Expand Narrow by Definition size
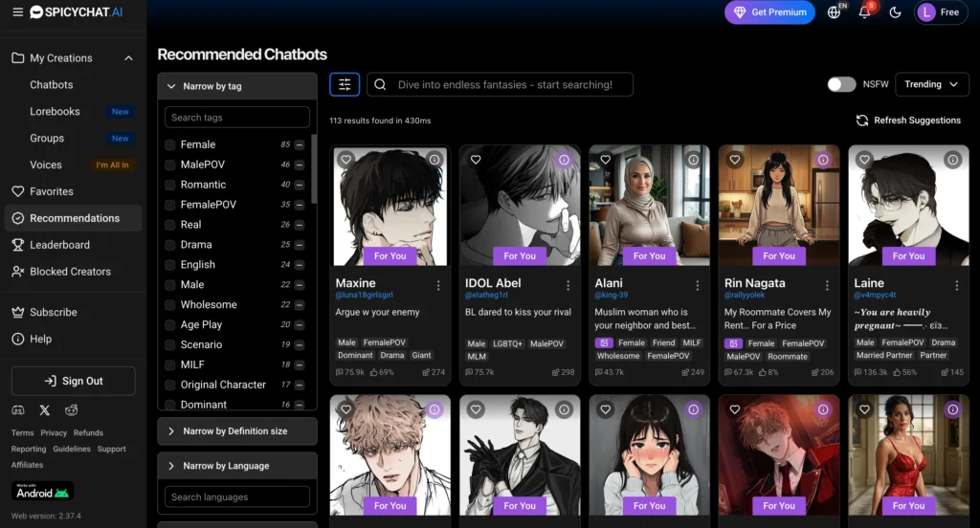Screen dimensions: 980x528 coord(237,431)
